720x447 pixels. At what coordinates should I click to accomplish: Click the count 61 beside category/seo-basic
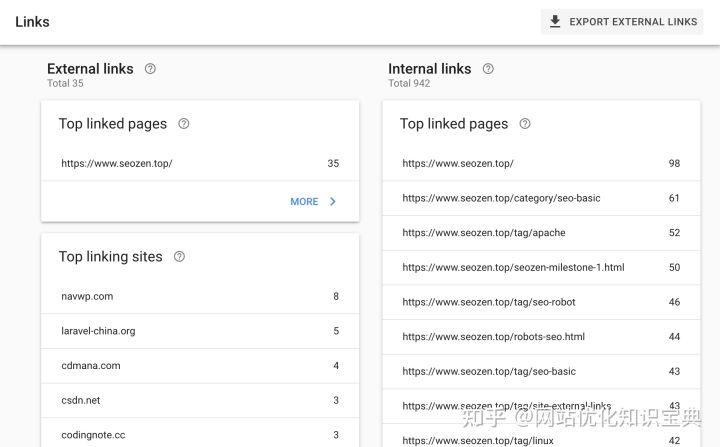(x=674, y=198)
